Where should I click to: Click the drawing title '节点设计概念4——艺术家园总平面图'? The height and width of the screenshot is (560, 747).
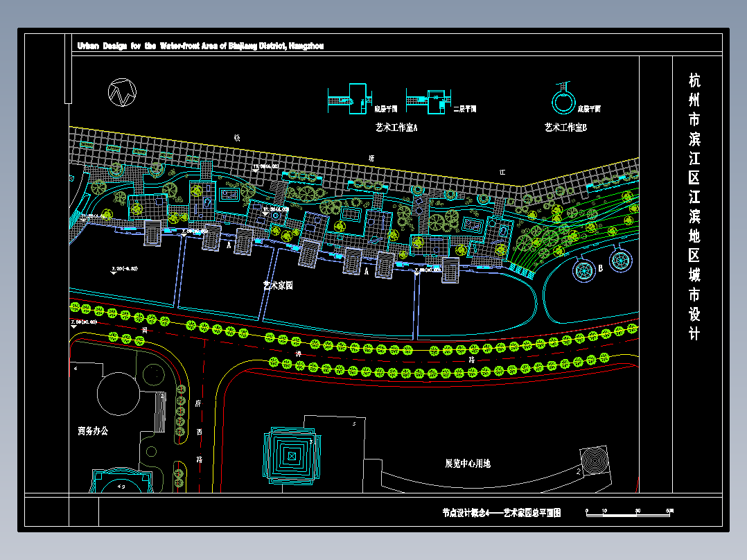(502, 513)
